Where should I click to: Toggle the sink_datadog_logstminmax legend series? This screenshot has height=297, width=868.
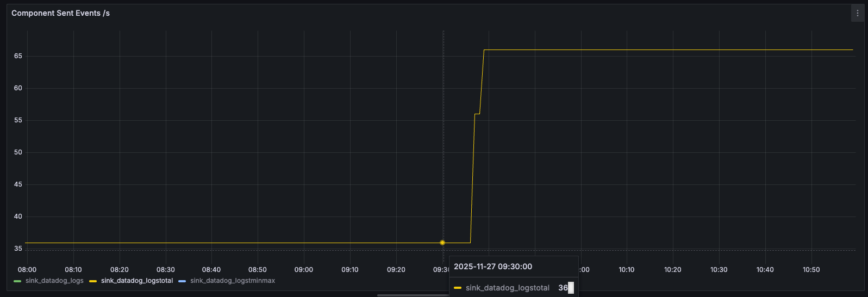click(233, 281)
